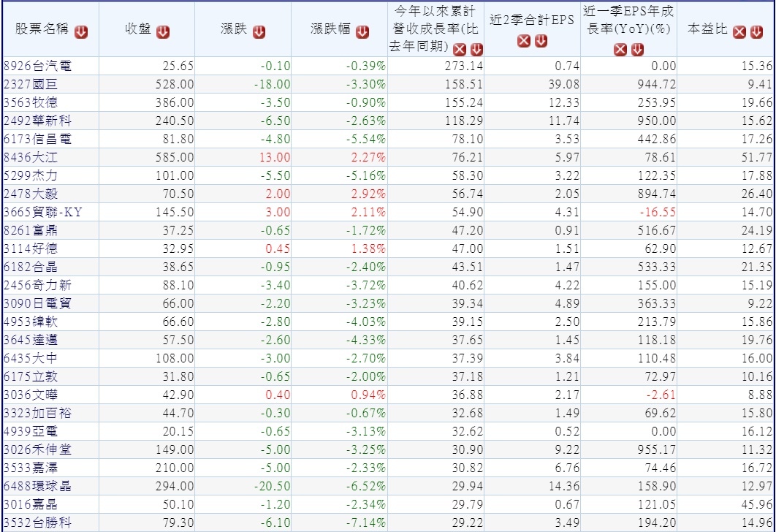
Task: Open stock 3090日電貿
Action: click(37, 303)
